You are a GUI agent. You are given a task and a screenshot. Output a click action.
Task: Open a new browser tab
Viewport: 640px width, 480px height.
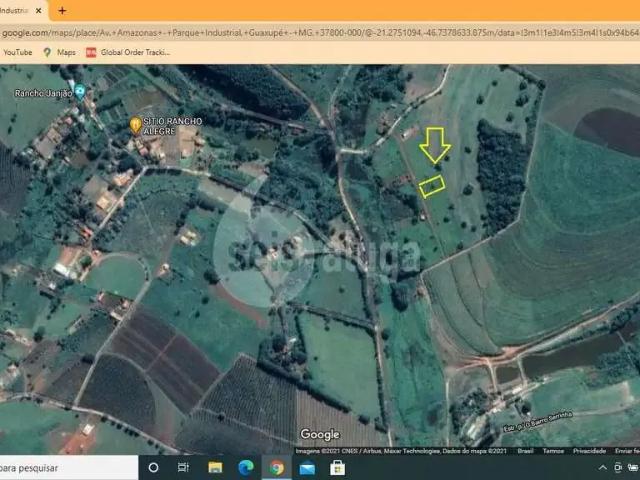(62, 10)
